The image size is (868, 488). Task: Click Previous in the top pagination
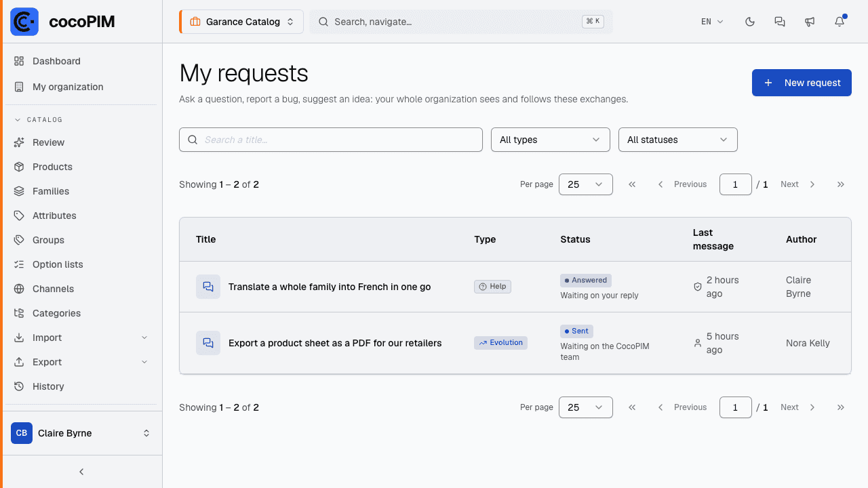[x=682, y=184]
